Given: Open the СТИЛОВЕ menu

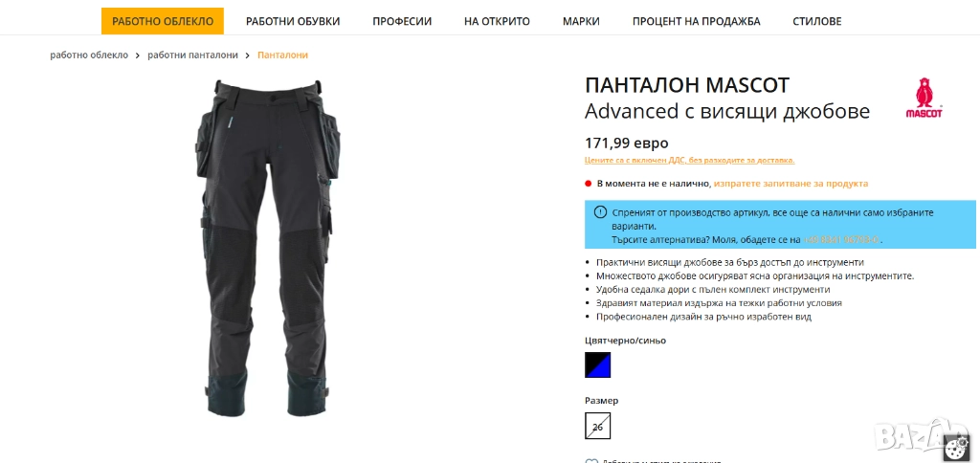Looking at the screenshot, I should [817, 21].
